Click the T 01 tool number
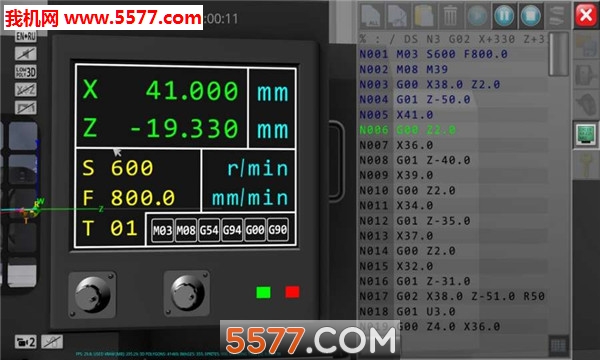Image resolution: width=600 pixels, height=360 pixels. coord(110,228)
